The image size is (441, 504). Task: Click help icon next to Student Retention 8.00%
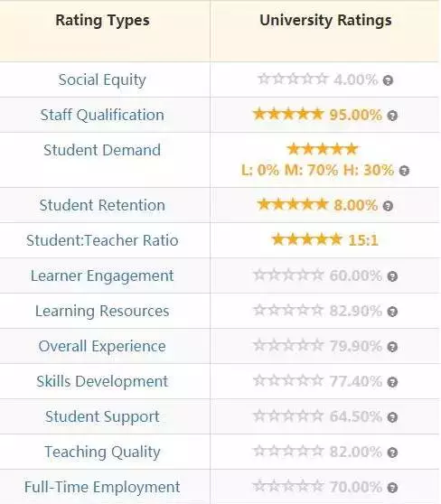coord(388,206)
